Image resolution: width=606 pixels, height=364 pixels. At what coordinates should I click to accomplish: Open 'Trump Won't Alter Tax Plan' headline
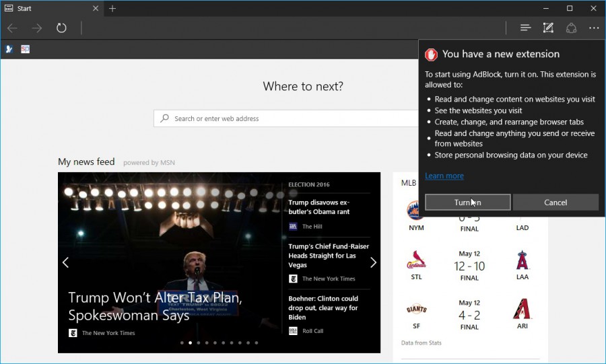point(156,307)
